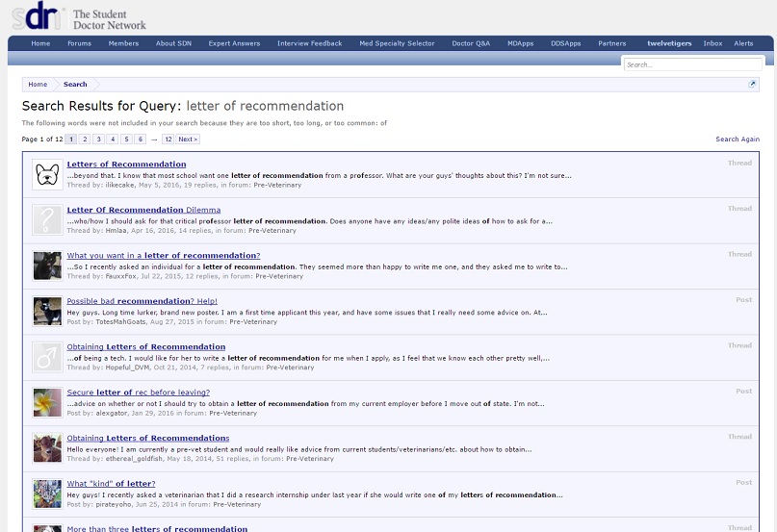This screenshot has height=532, width=777.
Task: Open the 'Letter Of Recommendation Dilemma' thread
Action: [143, 210]
